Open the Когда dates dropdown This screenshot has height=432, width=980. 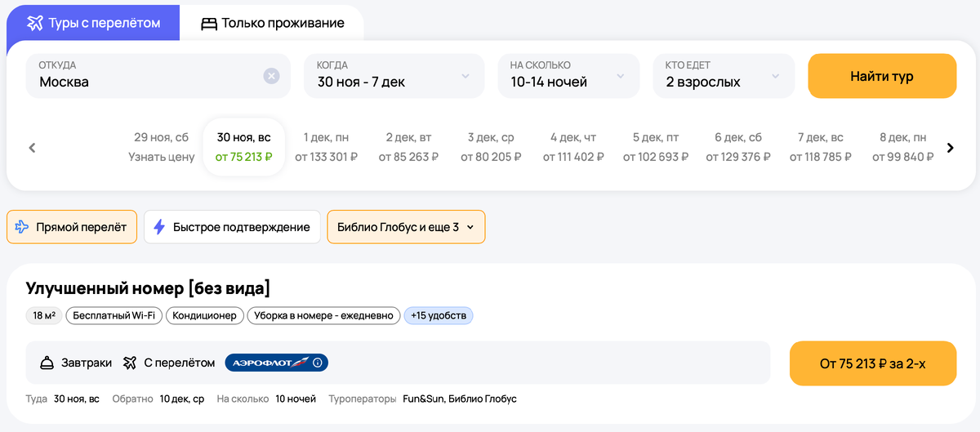pyautogui.click(x=394, y=76)
